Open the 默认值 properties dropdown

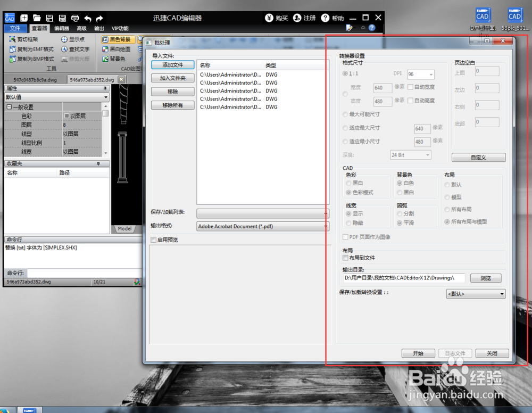click(57, 97)
